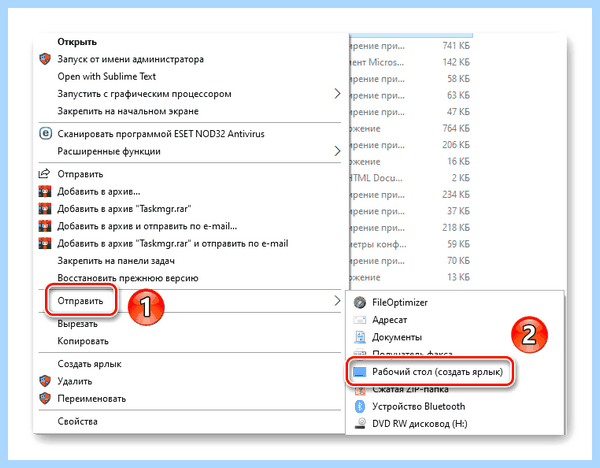Choose Открыть from the context menu
This screenshot has width=600, height=468.
[x=77, y=42]
